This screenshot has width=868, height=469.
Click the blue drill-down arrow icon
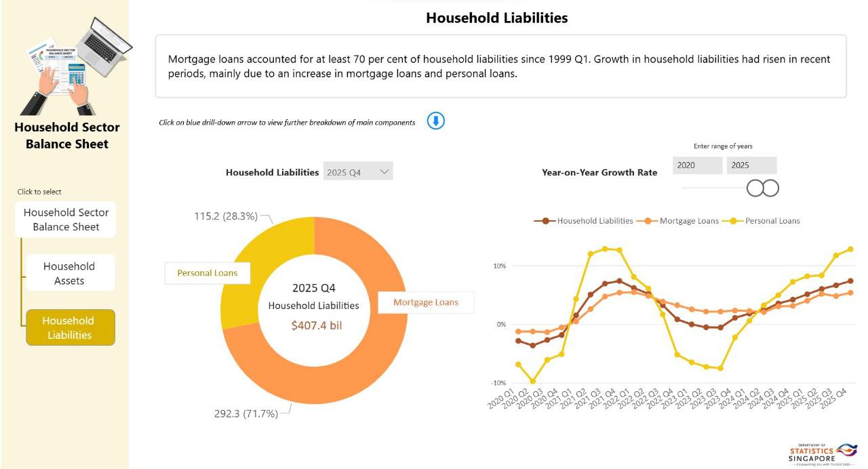click(435, 121)
